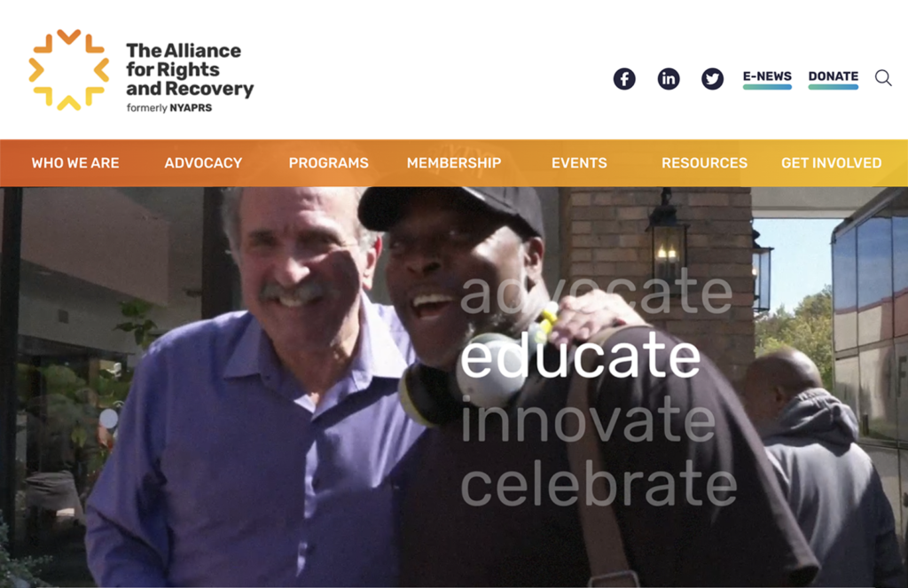Click the magnifying glass search icon
Image resolution: width=908 pixels, height=588 pixels.
point(883,78)
